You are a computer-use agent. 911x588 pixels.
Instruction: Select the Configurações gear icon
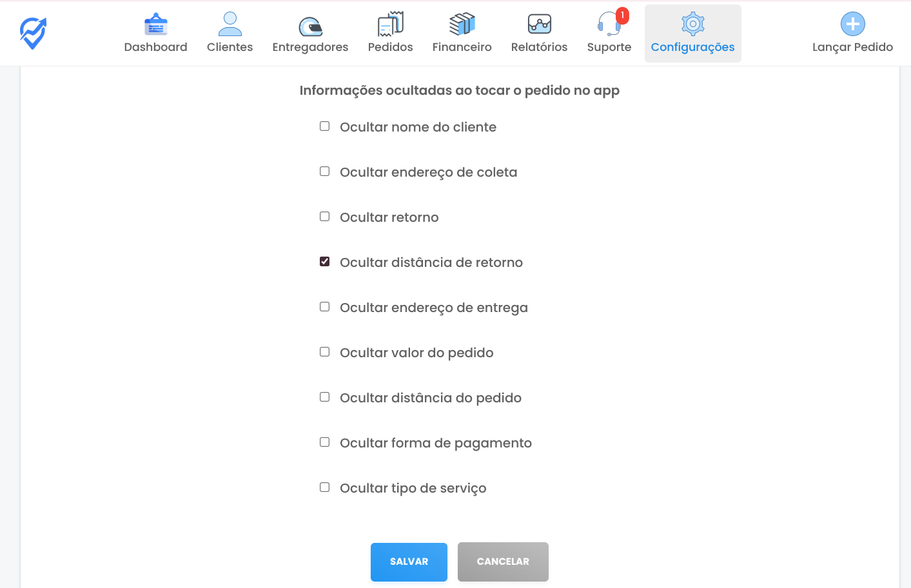click(692, 24)
